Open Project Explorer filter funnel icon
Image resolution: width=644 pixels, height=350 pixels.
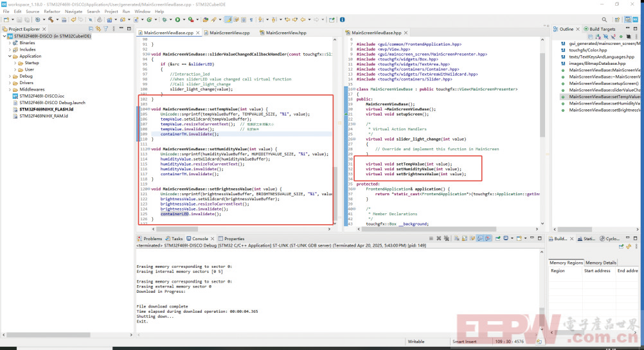[x=105, y=29]
